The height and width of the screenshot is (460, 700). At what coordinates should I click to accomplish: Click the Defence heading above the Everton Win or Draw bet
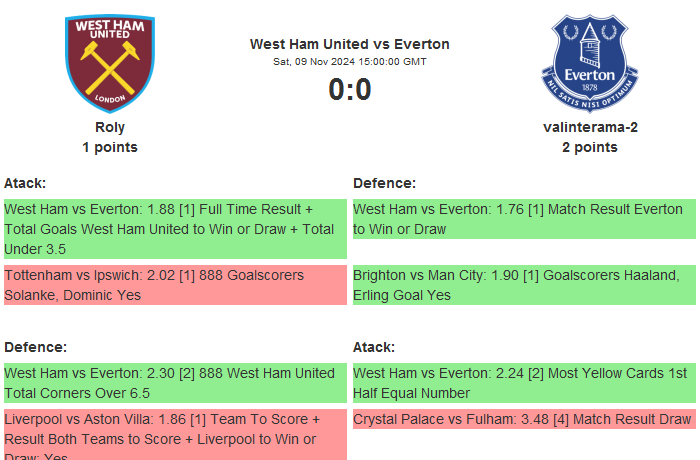384,183
